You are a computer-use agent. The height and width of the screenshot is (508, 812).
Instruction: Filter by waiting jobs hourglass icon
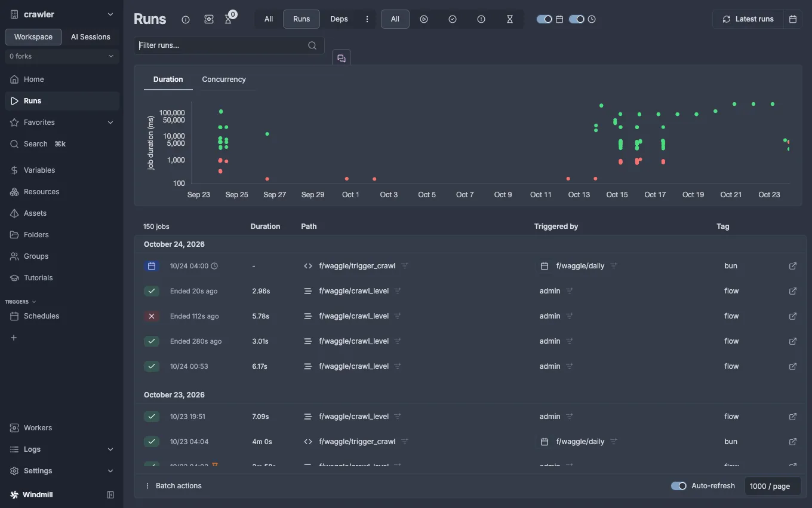(510, 19)
